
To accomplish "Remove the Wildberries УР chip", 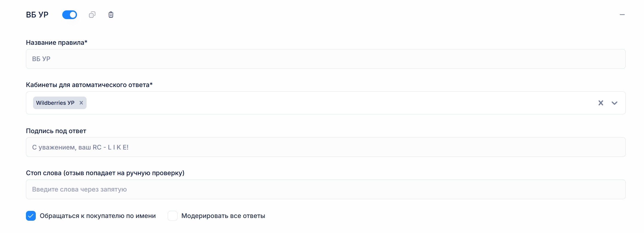I will pyautogui.click(x=81, y=103).
